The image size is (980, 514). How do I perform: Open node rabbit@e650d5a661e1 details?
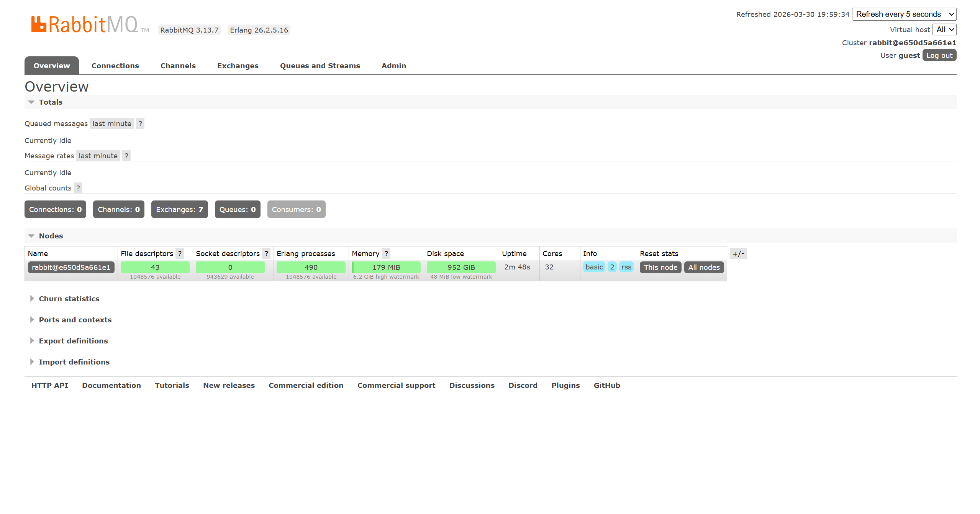click(x=71, y=267)
